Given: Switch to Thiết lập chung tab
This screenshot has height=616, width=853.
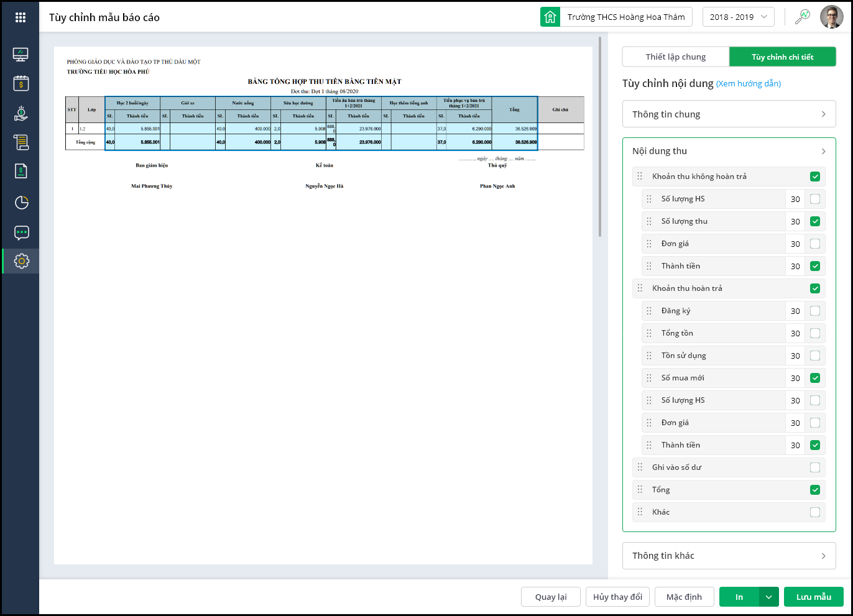Looking at the screenshot, I should [675, 57].
